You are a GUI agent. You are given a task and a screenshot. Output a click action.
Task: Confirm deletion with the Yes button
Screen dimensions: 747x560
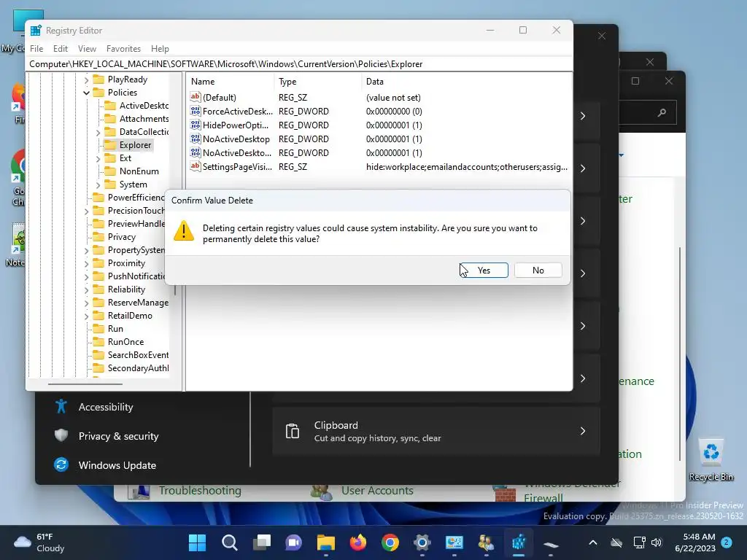pyautogui.click(x=484, y=270)
